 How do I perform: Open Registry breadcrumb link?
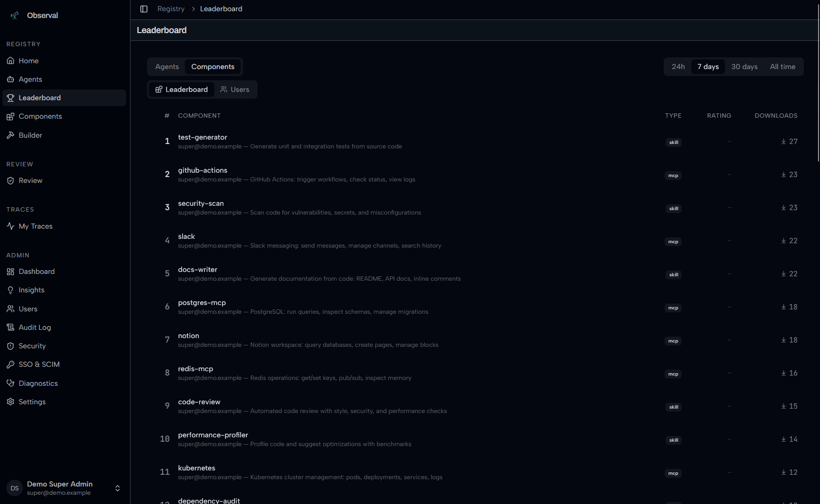(x=171, y=9)
